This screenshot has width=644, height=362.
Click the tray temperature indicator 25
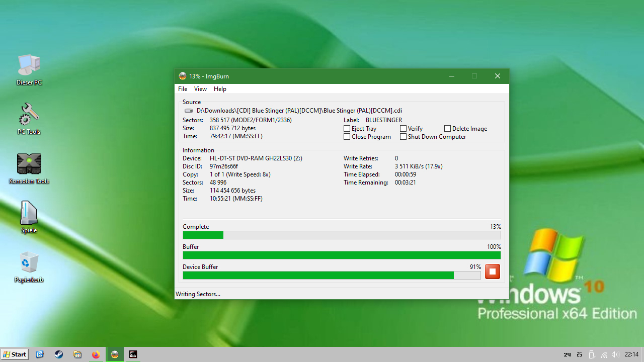(x=580, y=354)
